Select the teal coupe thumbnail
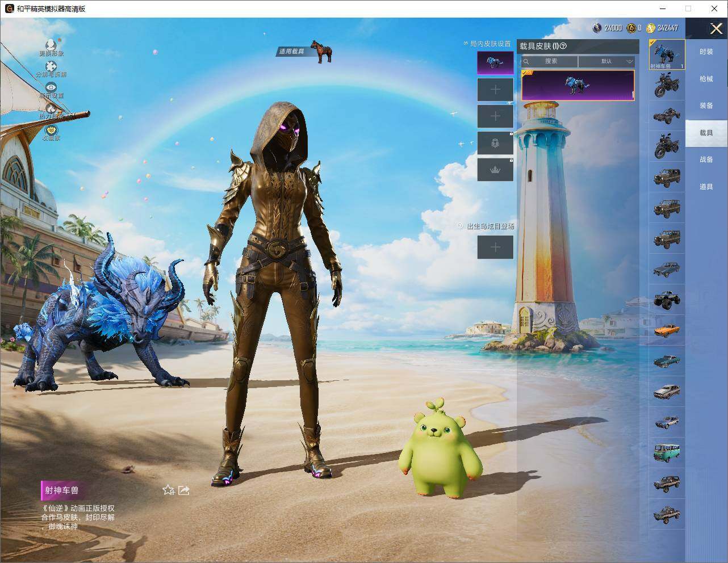 [667, 361]
